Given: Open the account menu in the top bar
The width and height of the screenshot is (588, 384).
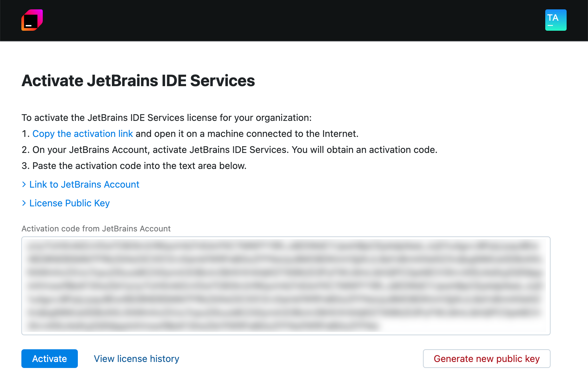Looking at the screenshot, I should (x=555, y=20).
